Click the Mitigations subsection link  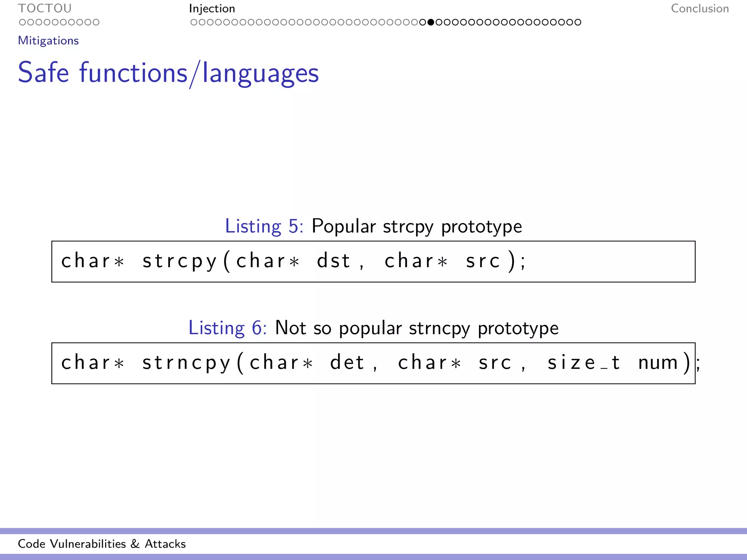tap(49, 40)
